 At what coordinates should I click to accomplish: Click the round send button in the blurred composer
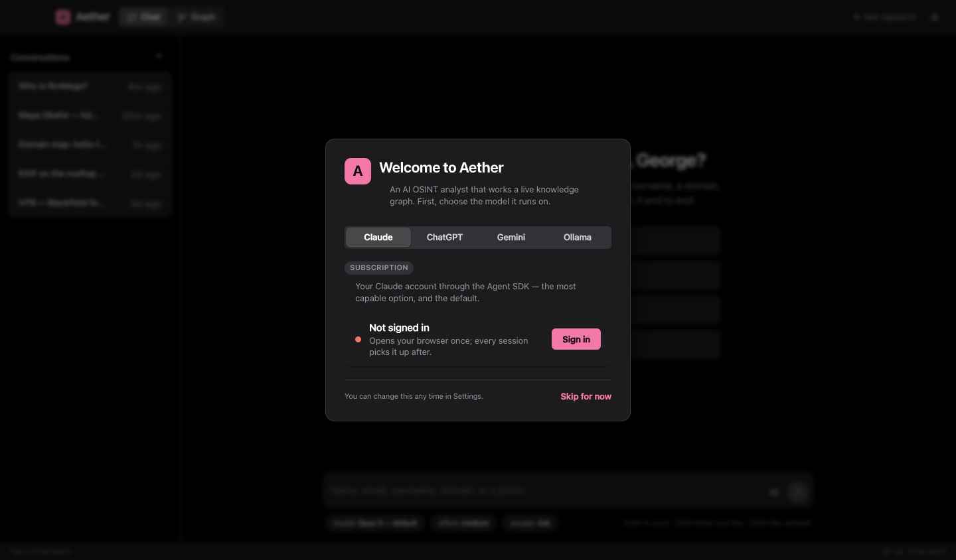tap(798, 492)
